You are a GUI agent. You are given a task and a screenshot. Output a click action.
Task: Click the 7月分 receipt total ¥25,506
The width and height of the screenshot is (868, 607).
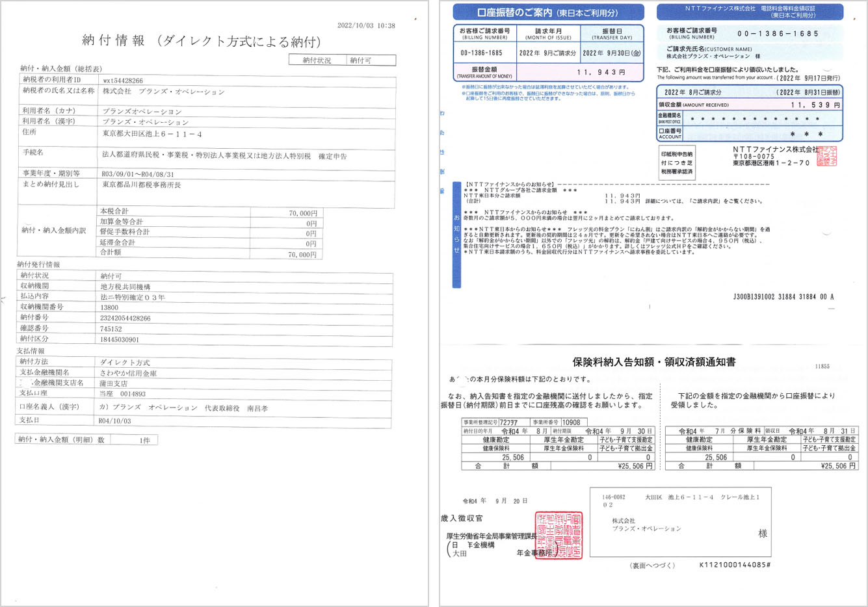839,466
